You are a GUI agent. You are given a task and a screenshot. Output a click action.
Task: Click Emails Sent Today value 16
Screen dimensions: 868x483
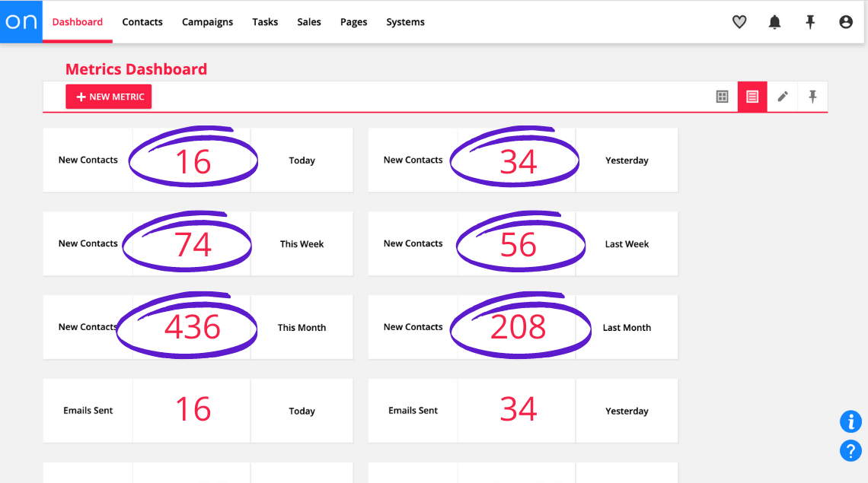[x=193, y=409]
